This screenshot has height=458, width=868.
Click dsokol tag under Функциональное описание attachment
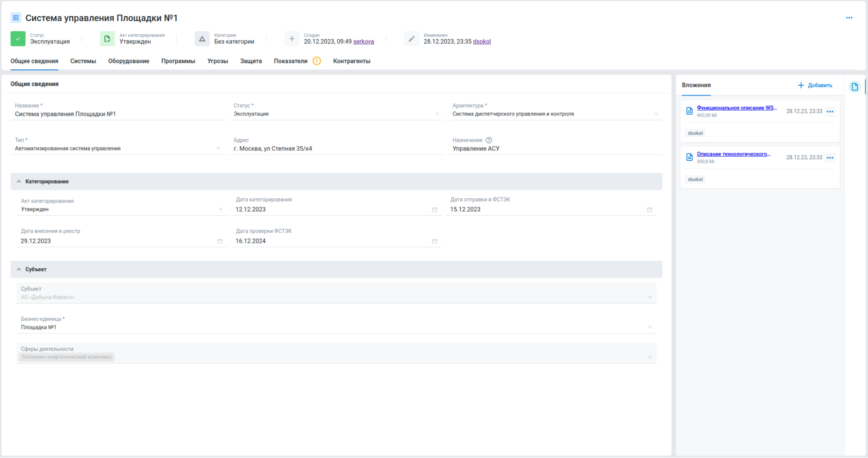[695, 133]
